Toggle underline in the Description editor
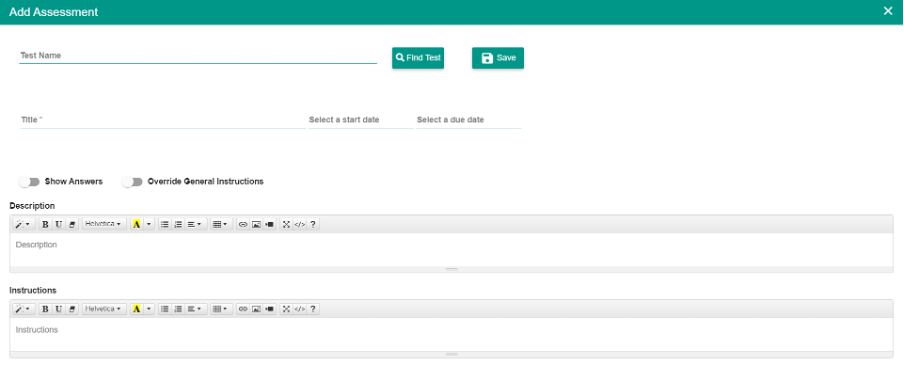Viewport: 904px width, 382px height. point(58,224)
